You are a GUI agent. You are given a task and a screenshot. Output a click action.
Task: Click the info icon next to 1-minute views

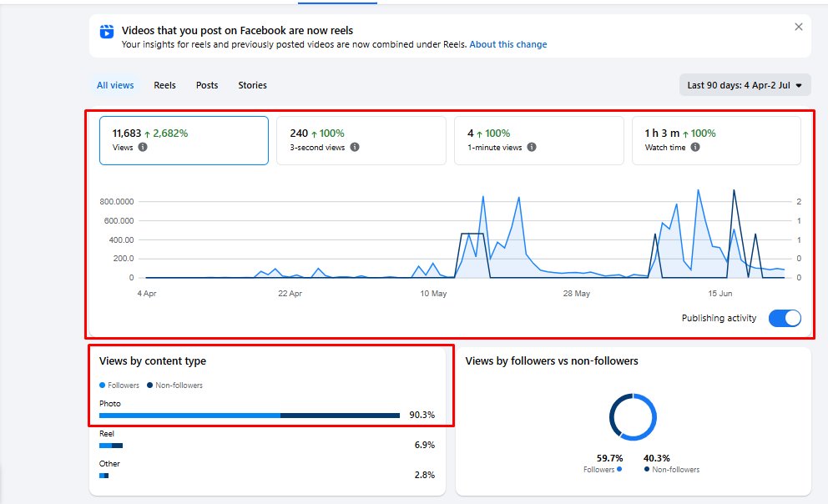click(x=532, y=147)
